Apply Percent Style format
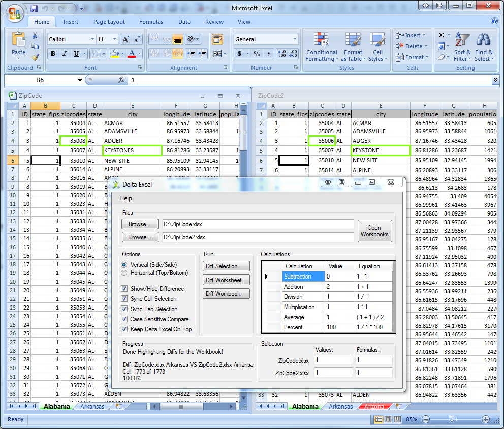Viewport: 504px width, 429px height. coord(257,54)
